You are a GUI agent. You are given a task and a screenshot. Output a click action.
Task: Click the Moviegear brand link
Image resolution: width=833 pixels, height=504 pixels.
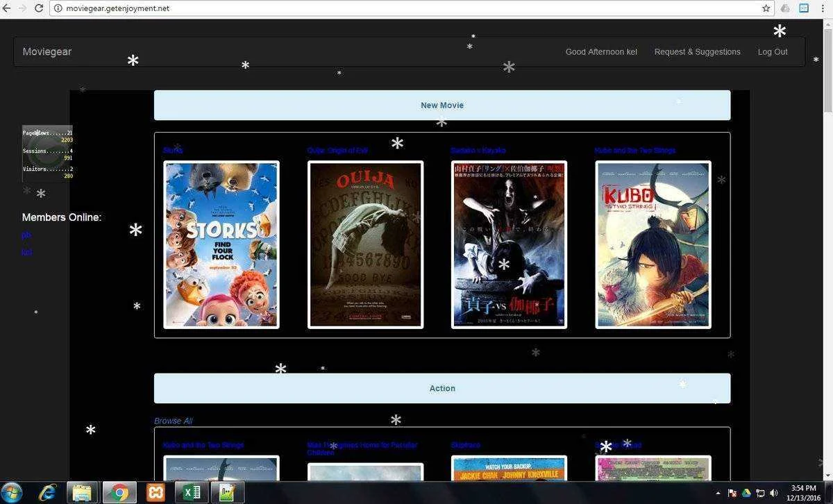pyautogui.click(x=47, y=51)
